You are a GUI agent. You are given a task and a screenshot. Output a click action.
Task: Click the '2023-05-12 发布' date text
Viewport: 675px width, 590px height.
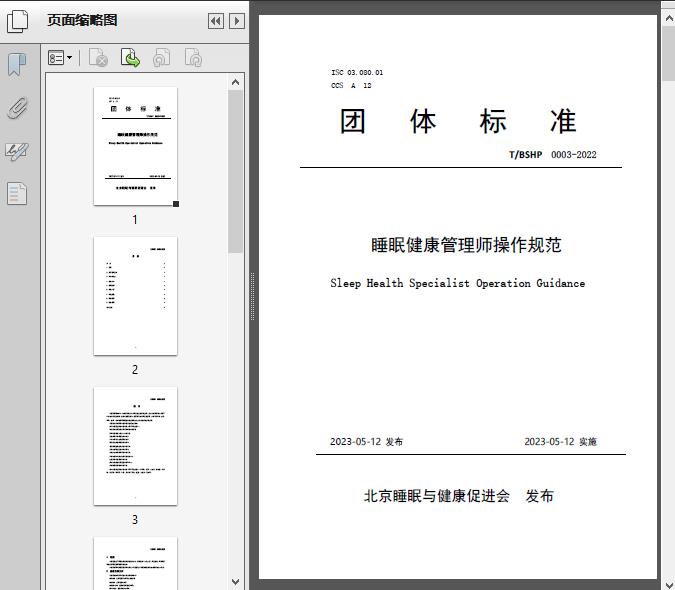366,442
